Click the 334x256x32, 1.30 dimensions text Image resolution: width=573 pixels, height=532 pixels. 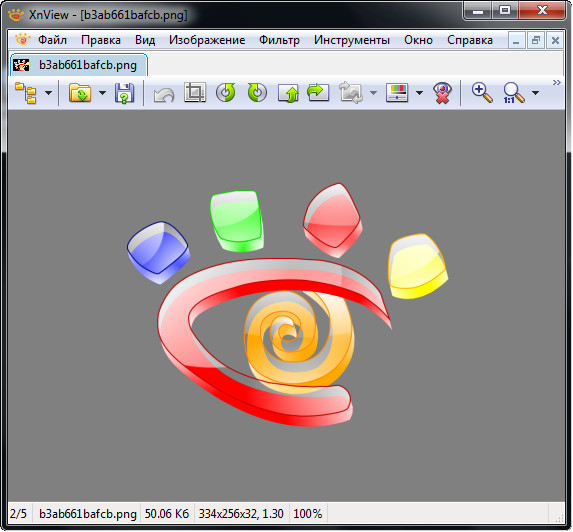pyautogui.click(x=241, y=514)
